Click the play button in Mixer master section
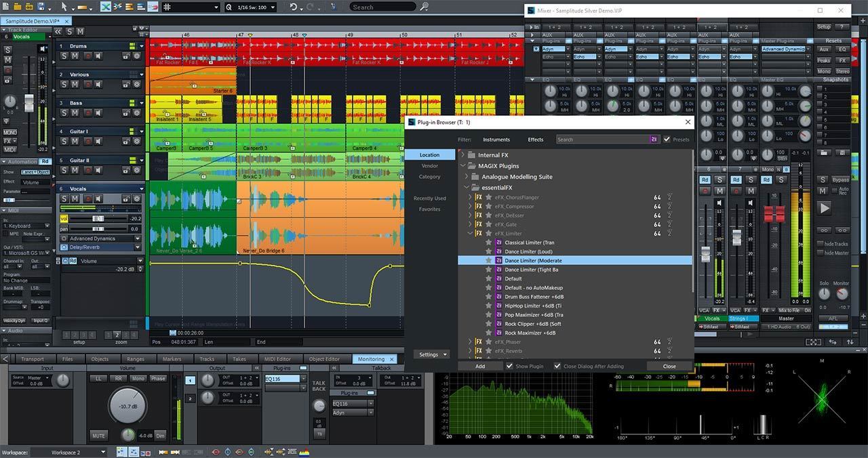Image resolution: width=868 pixels, height=458 pixels. 824,208
